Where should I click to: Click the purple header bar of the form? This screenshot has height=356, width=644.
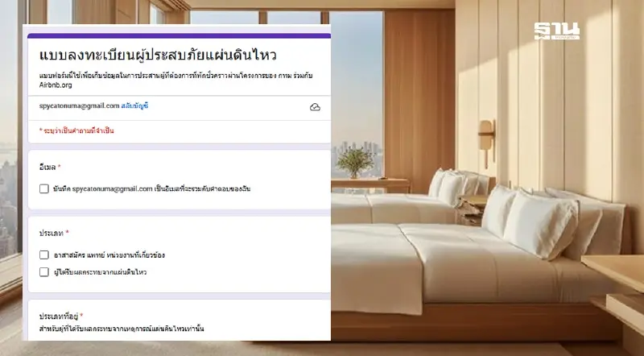click(179, 35)
